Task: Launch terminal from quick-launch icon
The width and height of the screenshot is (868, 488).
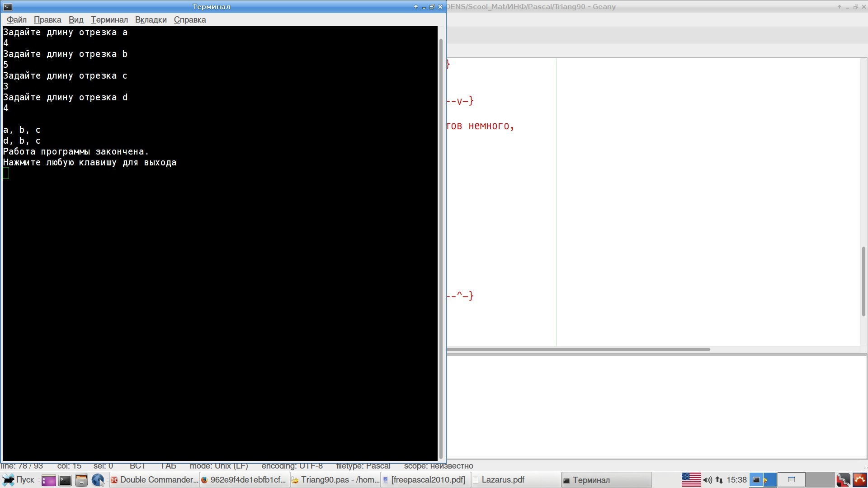Action: tap(65, 480)
